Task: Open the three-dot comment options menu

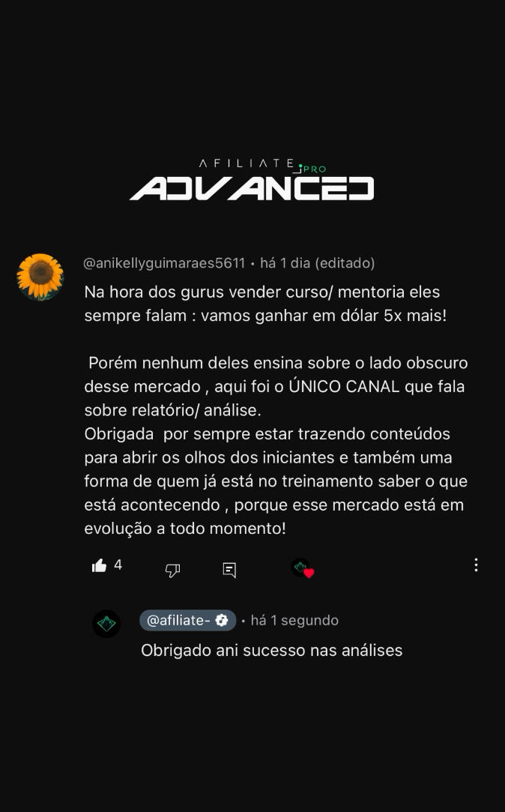Action: point(476,565)
